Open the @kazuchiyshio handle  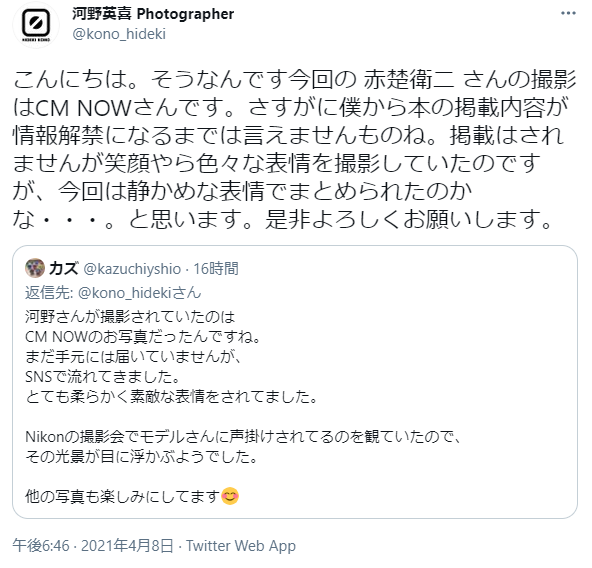click(132, 269)
